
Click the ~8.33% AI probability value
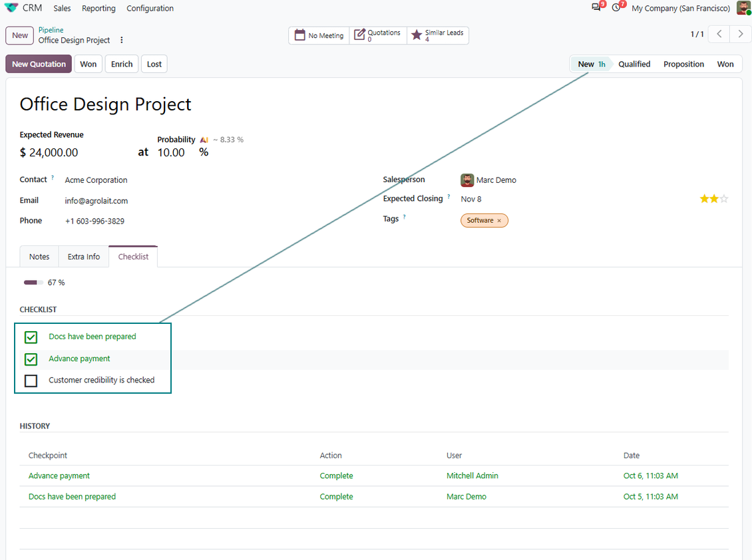[228, 140]
